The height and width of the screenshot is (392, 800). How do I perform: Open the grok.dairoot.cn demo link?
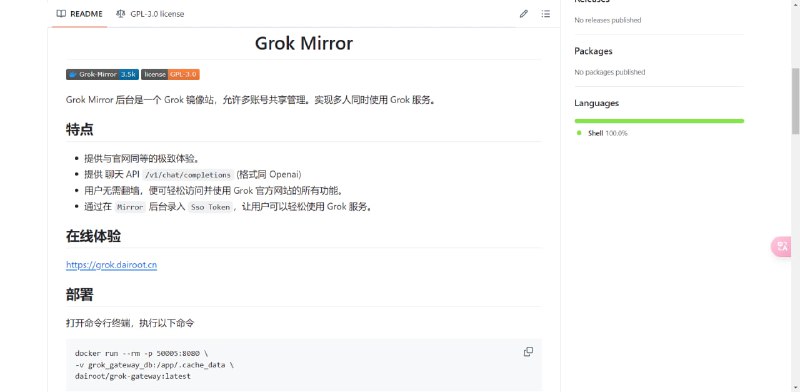click(x=111, y=265)
